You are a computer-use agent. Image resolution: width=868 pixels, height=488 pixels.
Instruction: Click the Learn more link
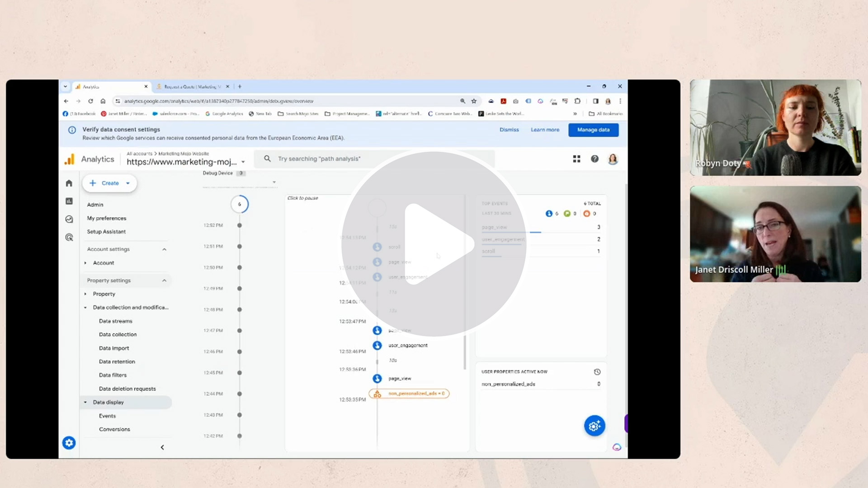point(545,130)
